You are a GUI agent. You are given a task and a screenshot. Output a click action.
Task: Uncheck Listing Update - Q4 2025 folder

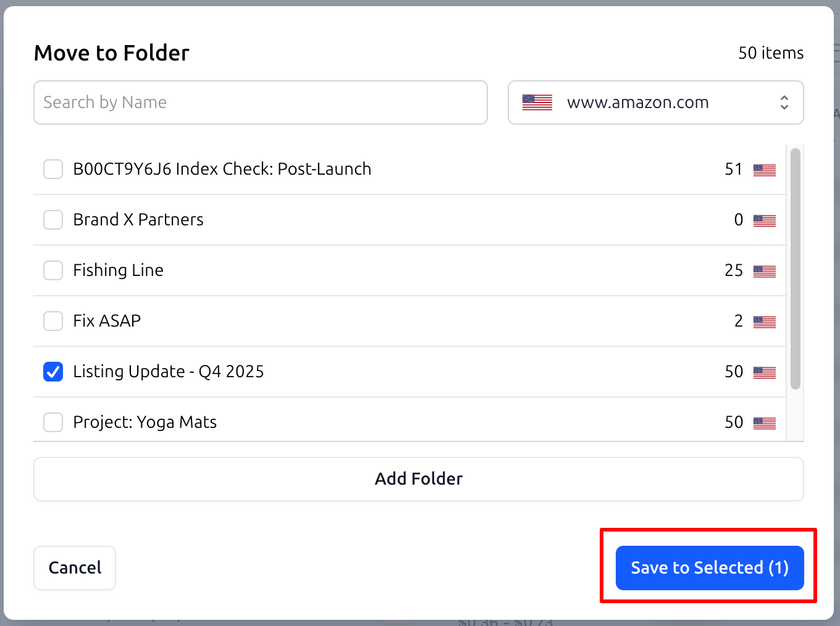coord(53,372)
